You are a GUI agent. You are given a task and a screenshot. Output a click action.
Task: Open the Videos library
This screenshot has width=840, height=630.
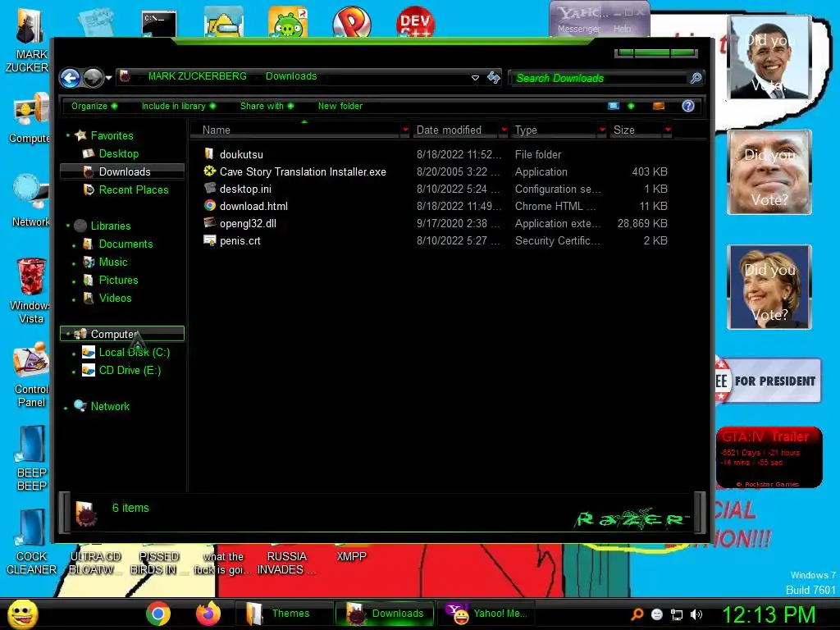tap(115, 298)
